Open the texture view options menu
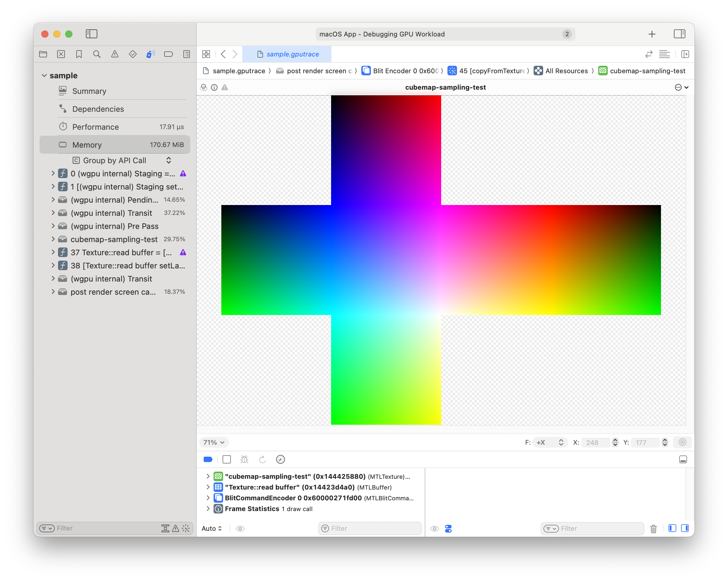 (x=681, y=87)
